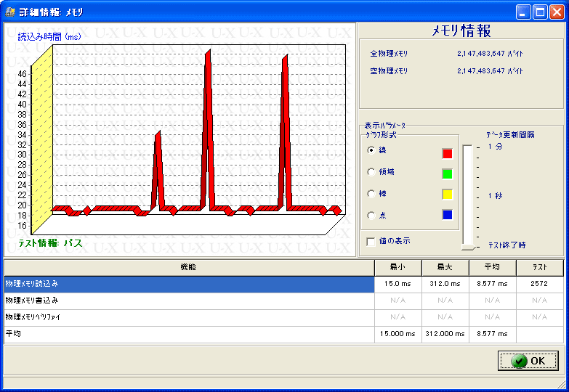Viewport: 569px width, 392px height.
Task: Select the 線 (line) graph style radio button
Action: (x=372, y=150)
